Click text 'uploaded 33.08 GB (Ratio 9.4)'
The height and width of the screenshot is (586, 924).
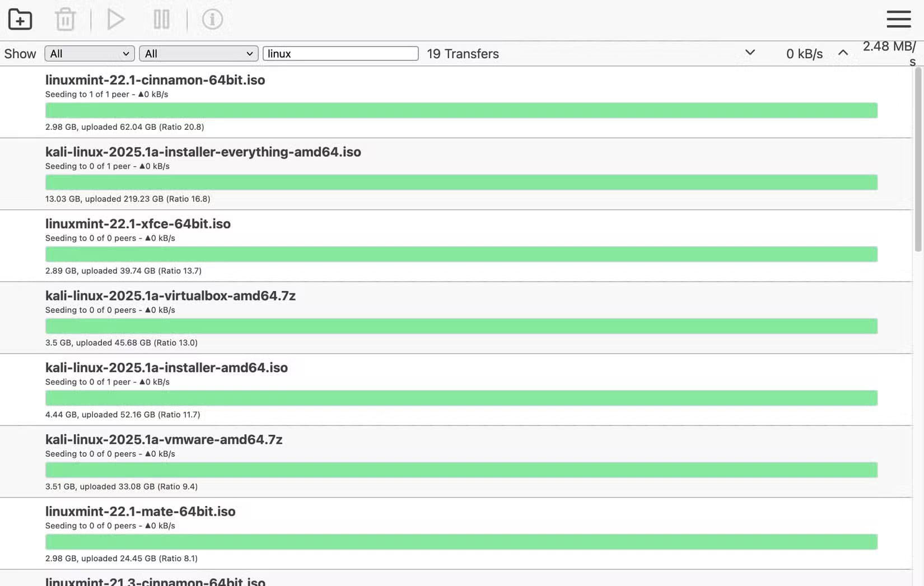(x=138, y=486)
